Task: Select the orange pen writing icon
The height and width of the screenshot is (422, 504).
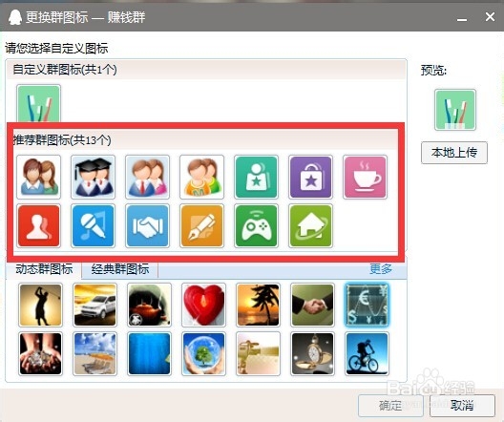Action: [201, 226]
